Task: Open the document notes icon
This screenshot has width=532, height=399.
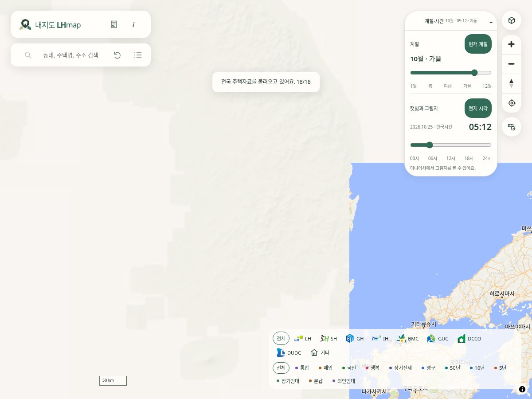Action: (x=114, y=25)
